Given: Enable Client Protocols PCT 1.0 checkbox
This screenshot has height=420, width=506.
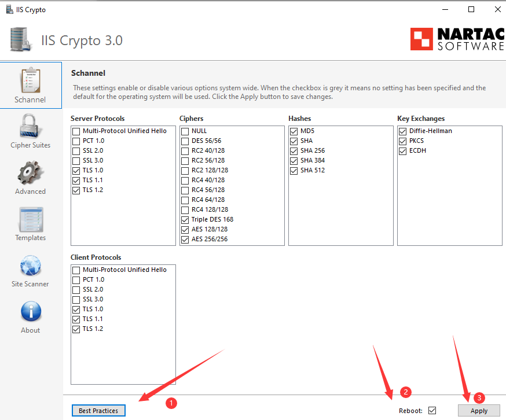Looking at the screenshot, I should (x=76, y=280).
